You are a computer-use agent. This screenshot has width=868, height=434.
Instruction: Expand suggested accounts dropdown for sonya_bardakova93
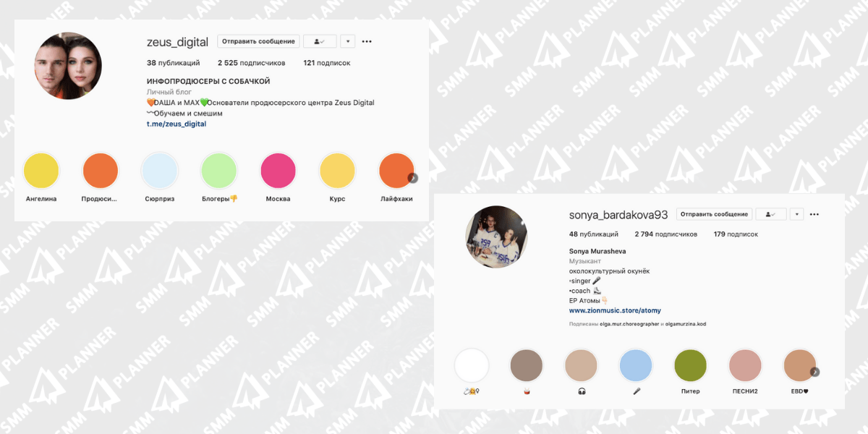point(797,215)
